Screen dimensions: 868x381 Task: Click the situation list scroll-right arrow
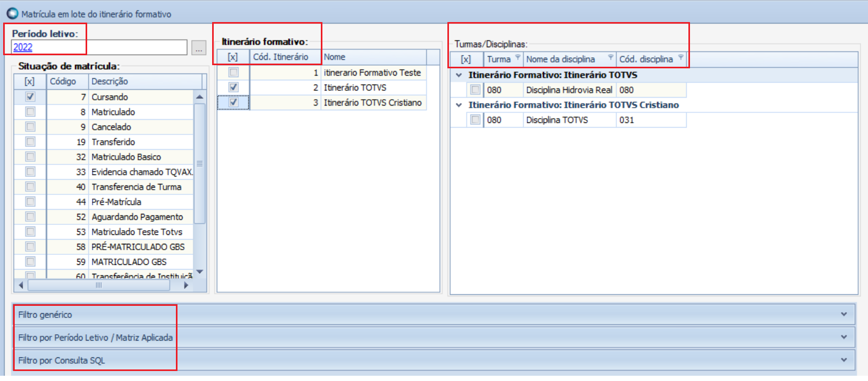point(186,285)
